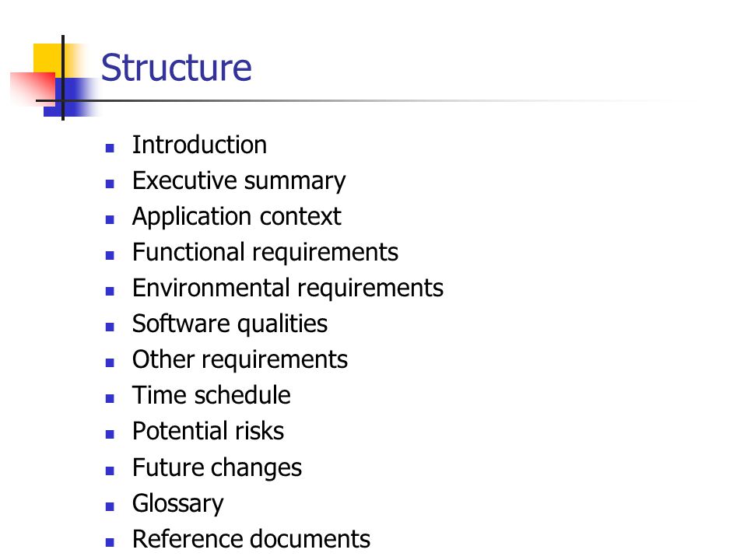Select the Glossary bullet text
This screenshot has height=560, width=747.
pos(177,504)
